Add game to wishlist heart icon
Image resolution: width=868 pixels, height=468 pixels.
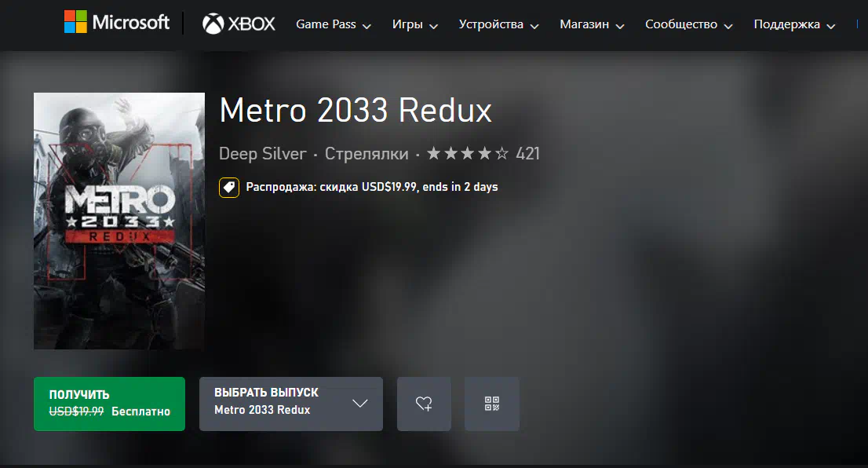pos(424,404)
